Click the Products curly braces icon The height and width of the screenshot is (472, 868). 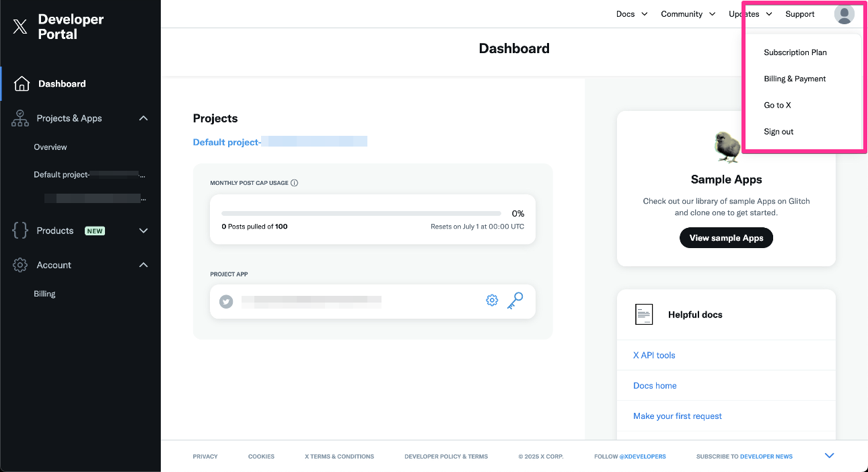point(20,231)
